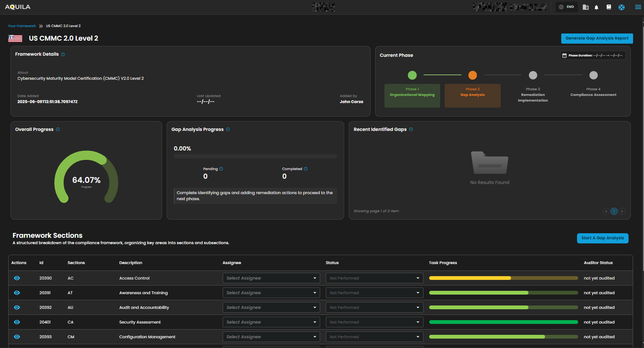The image size is (644, 348).
Task: Click the help lifebuoy icon
Action: coord(621,7)
